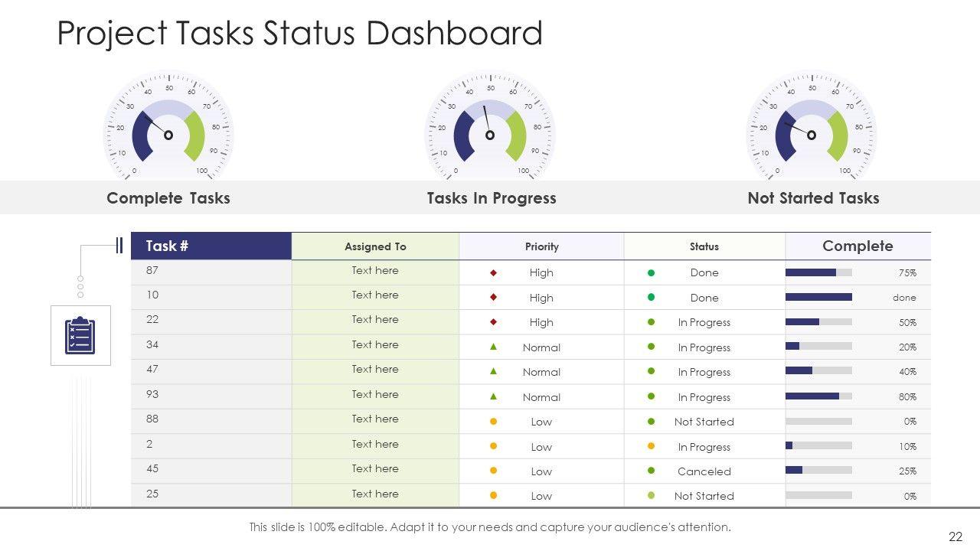Click orange circle Low priority icon for task 88

coord(494,422)
